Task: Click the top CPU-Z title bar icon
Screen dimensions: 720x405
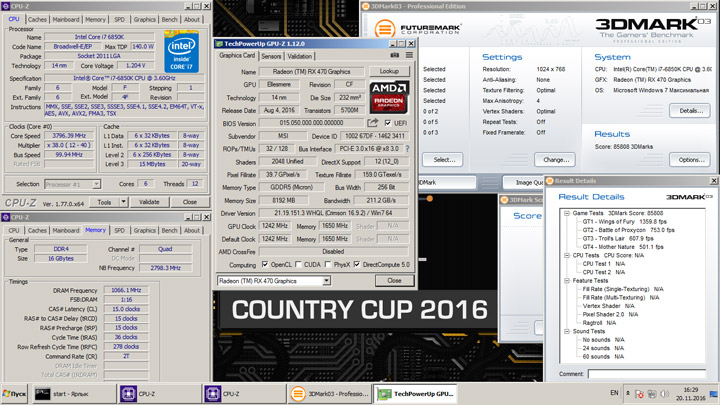Action: 6,6
